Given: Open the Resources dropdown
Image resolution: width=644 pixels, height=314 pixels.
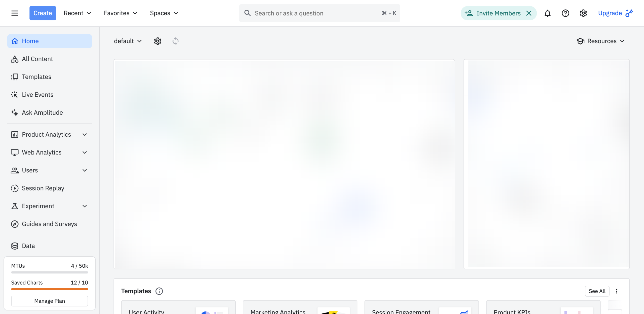Looking at the screenshot, I should (600, 41).
